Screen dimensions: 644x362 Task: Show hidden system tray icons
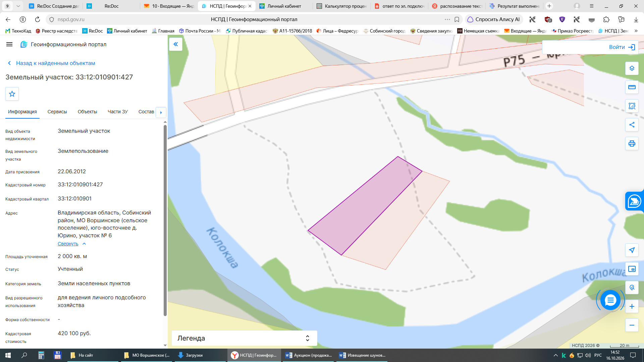coord(556,355)
